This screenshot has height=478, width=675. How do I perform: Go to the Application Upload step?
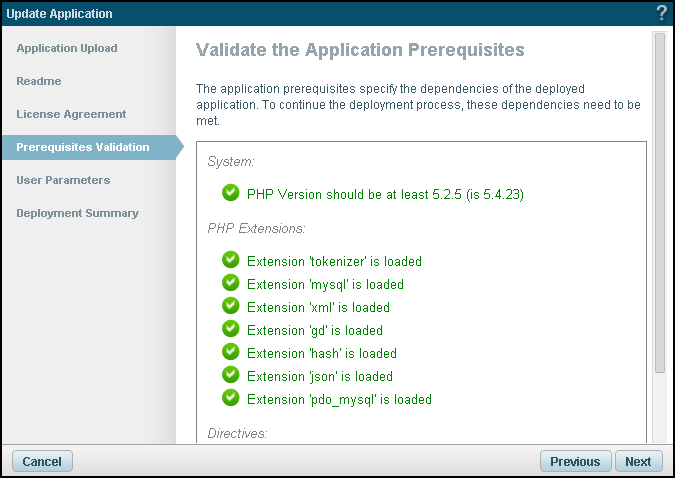67,48
